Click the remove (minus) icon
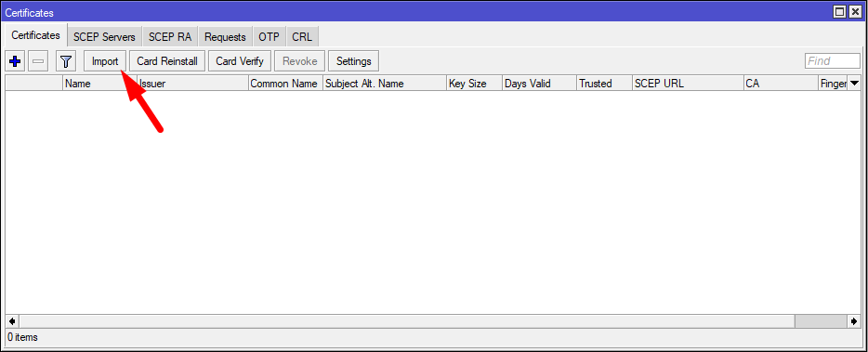 38,61
